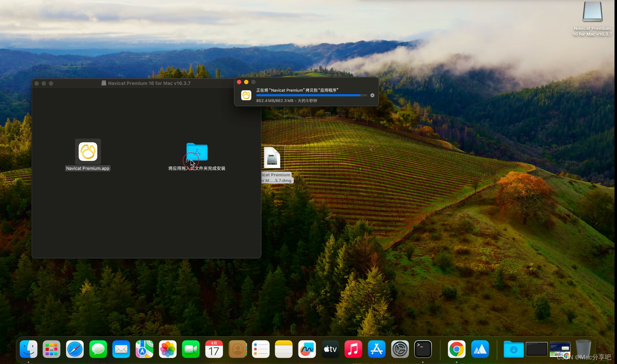The width and height of the screenshot is (617, 364).
Task: Open Messages from the Dock
Action: [x=98, y=349]
